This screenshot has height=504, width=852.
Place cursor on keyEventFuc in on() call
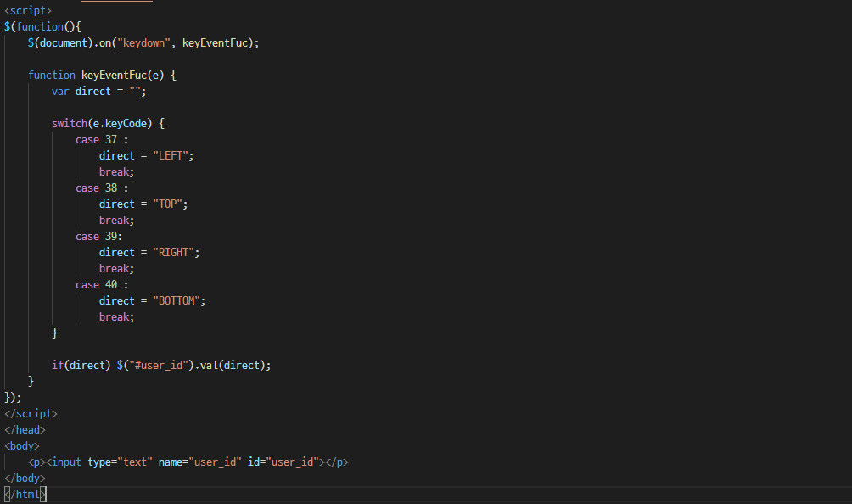(216, 43)
